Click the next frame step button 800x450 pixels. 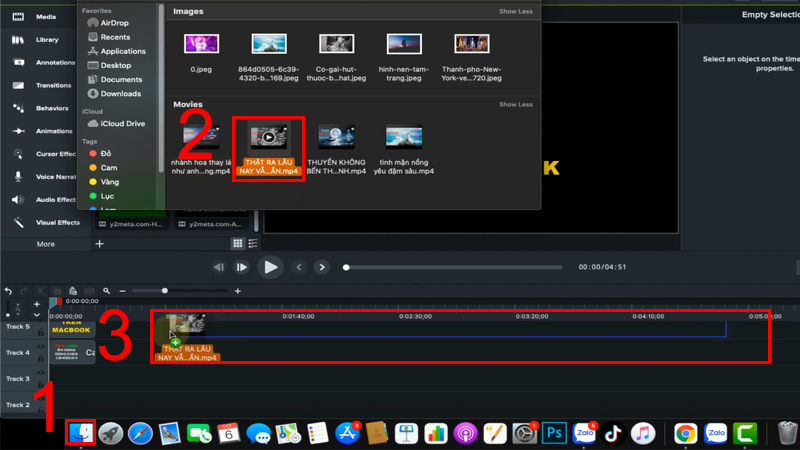point(241,267)
